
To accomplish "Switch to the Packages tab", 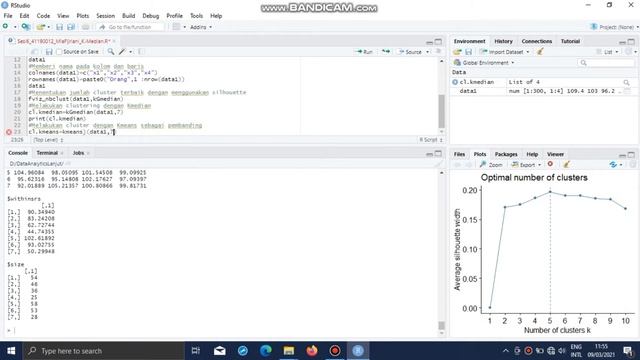I will coord(506,154).
